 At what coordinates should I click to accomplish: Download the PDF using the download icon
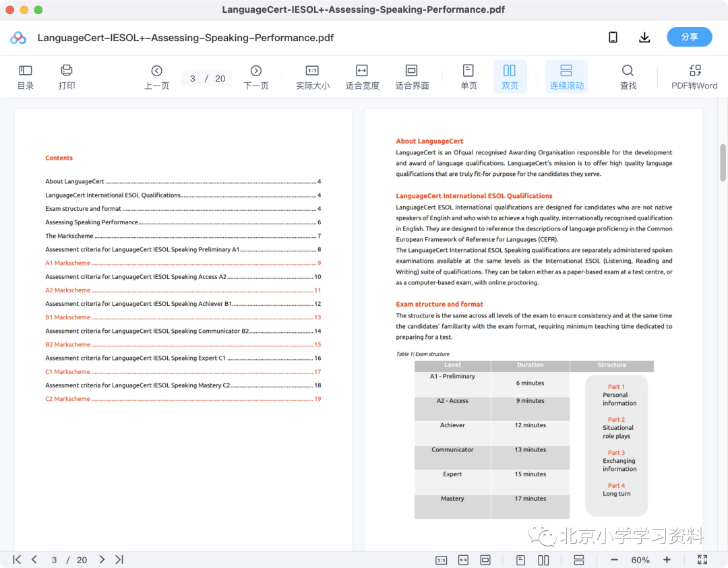pyautogui.click(x=644, y=37)
